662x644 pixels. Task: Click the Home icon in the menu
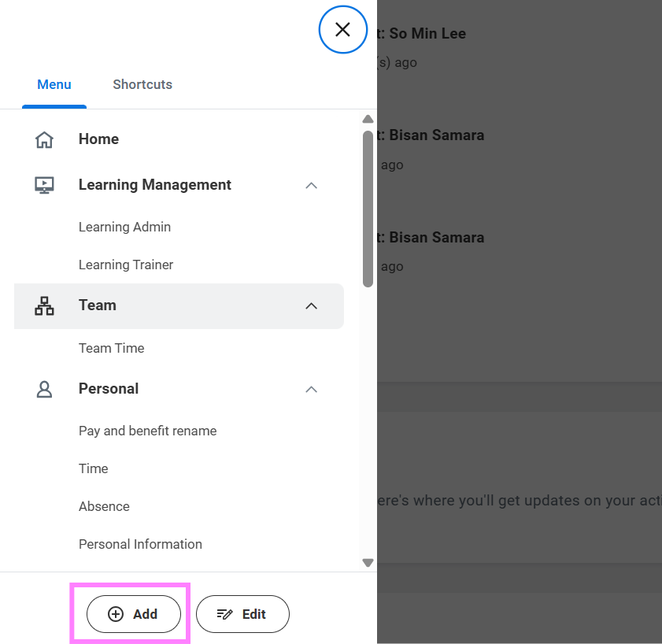pyautogui.click(x=44, y=139)
